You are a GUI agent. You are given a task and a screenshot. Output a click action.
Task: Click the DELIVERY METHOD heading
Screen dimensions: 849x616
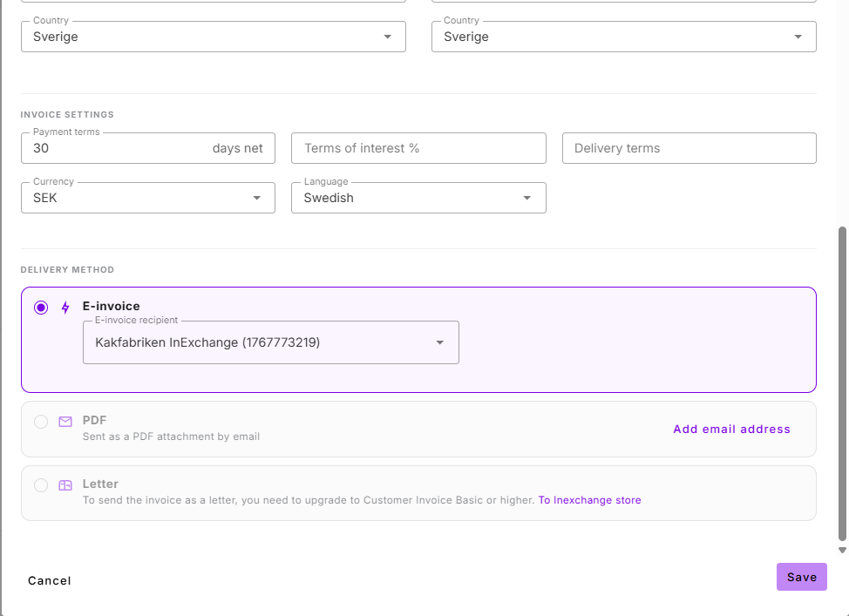pyautogui.click(x=67, y=269)
